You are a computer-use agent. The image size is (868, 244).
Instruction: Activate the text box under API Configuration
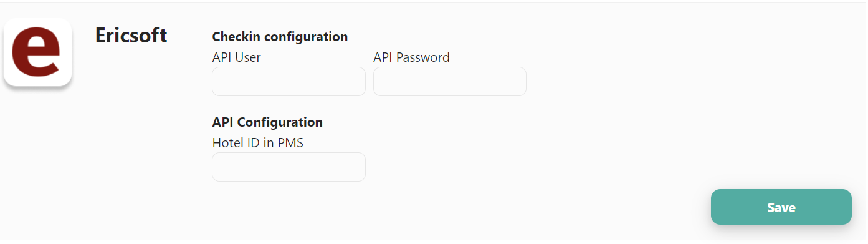click(x=289, y=167)
